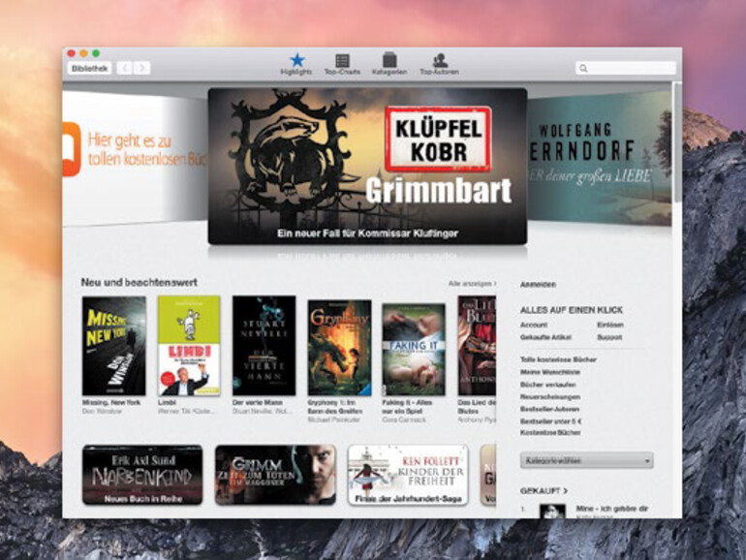Open the Limbi book cover
Image resolution: width=746 pixels, height=560 pixels.
pos(189,346)
